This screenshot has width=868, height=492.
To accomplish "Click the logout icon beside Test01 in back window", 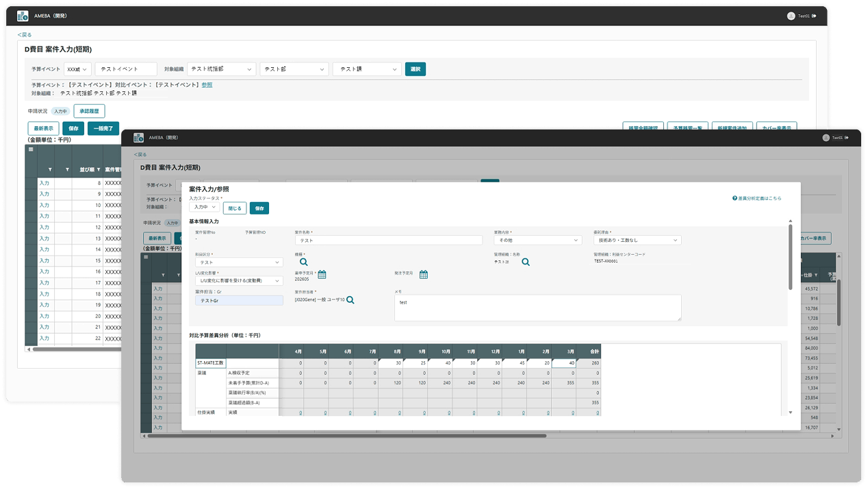I will coord(814,16).
